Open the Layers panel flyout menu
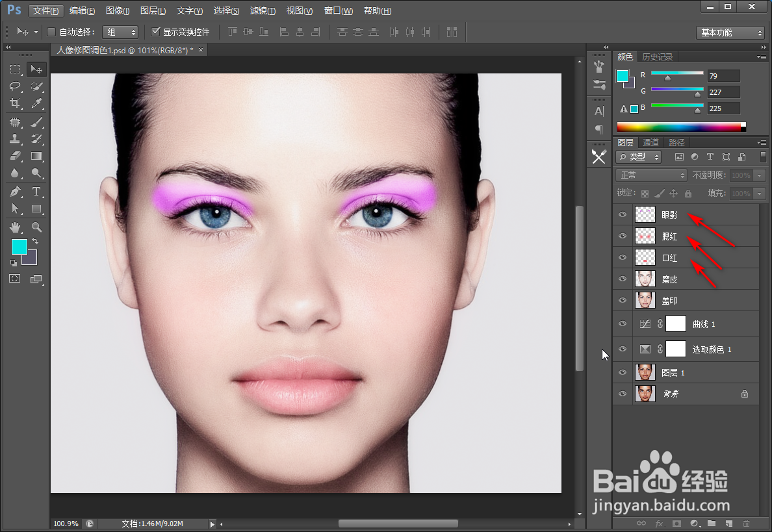The width and height of the screenshot is (772, 532). coord(762,143)
